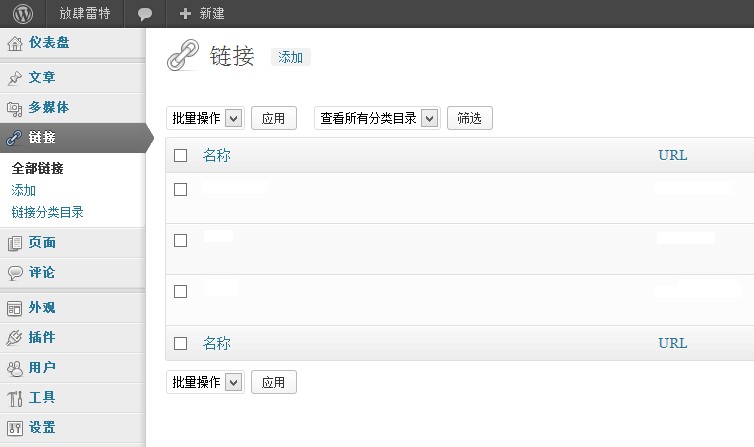754x447 pixels.
Task: Expand the top 批量操作 dropdown
Action: [205, 118]
